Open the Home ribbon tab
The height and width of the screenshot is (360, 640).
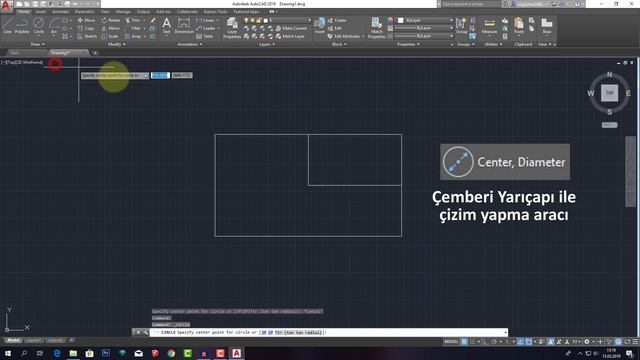[x=24, y=11]
